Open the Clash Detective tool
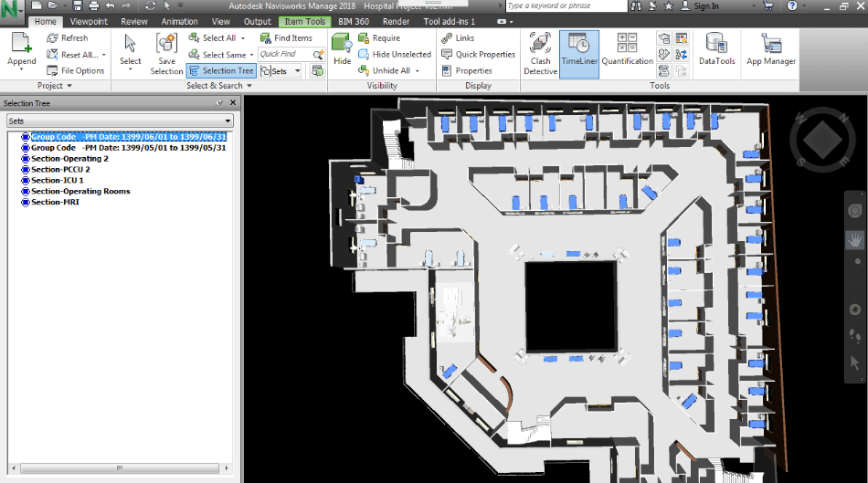Image resolution: width=868 pixels, height=483 pixels. (540, 53)
